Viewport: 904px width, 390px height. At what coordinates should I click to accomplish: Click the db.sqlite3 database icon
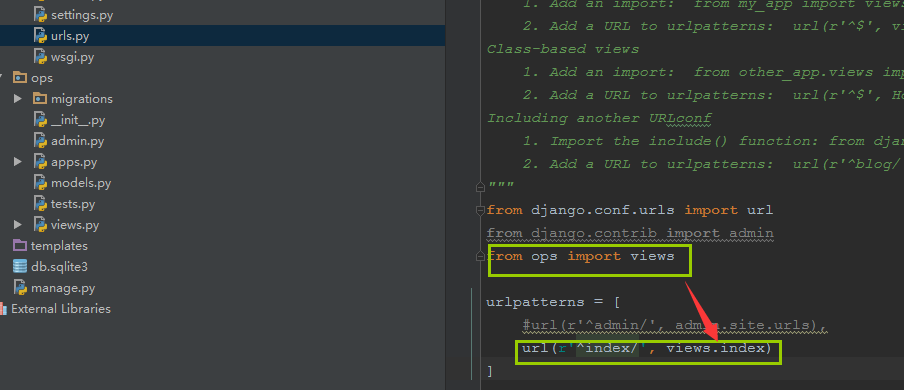point(20,267)
